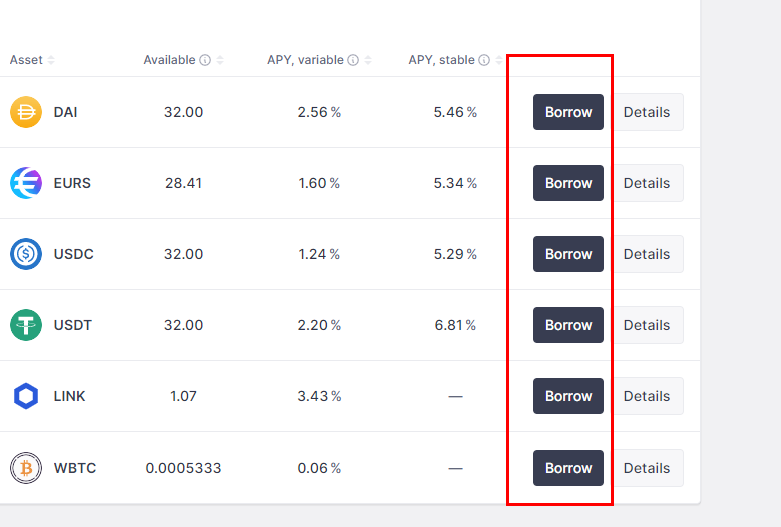This screenshot has width=781, height=527.
Task: Show info for APY, stable column
Action: point(484,60)
